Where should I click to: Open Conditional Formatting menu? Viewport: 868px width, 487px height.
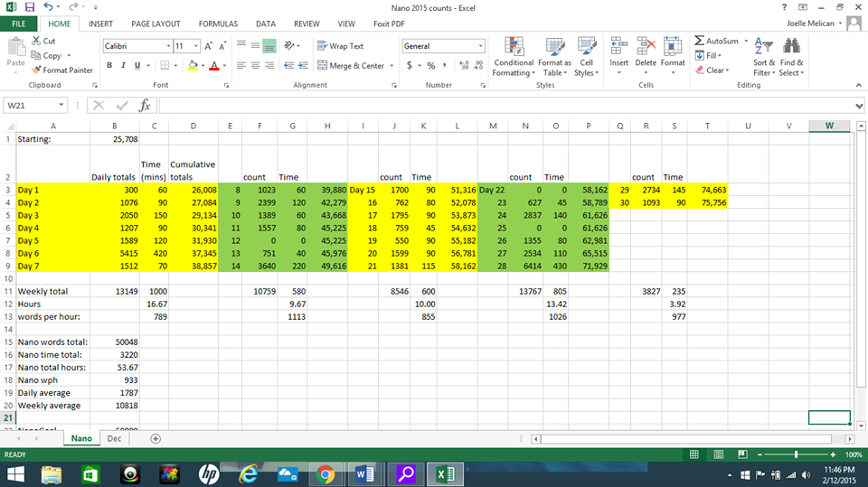513,56
